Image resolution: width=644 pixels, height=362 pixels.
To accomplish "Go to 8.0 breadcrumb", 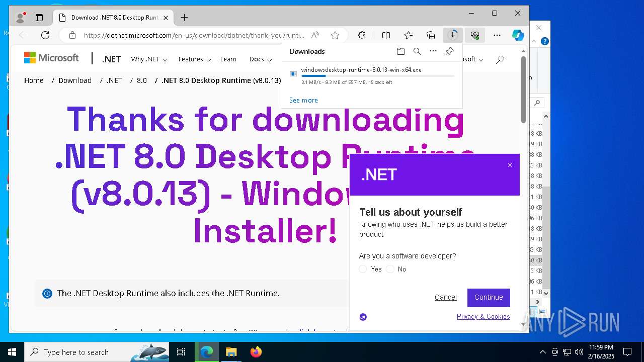I will [x=142, y=80].
